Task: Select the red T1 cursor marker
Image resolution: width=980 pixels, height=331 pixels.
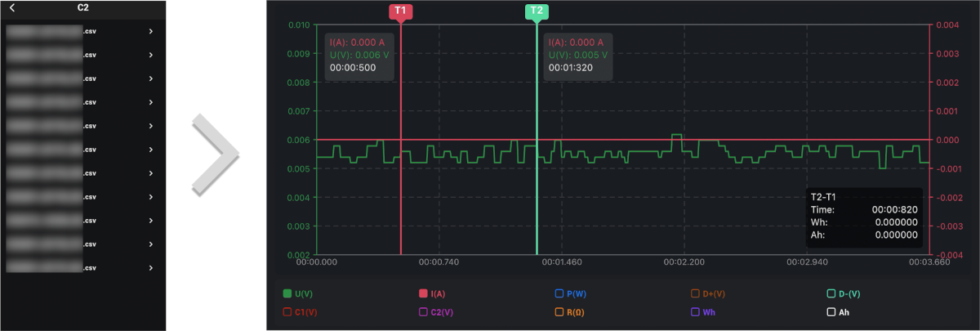Action: pos(401,11)
